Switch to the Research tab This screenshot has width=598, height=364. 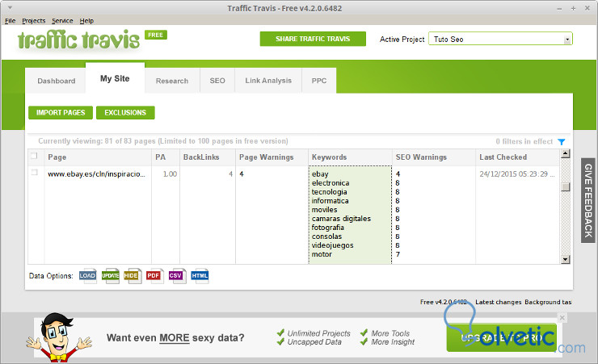(172, 81)
